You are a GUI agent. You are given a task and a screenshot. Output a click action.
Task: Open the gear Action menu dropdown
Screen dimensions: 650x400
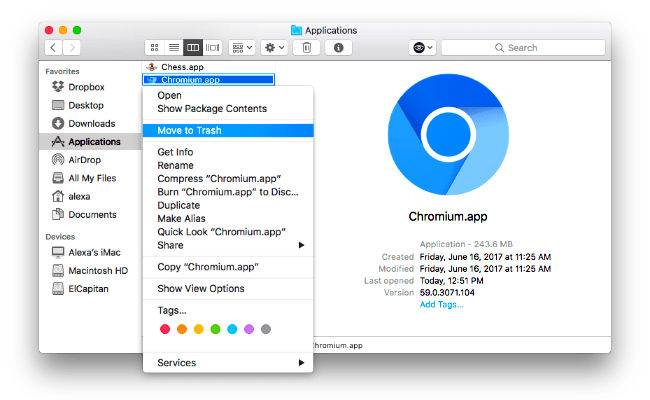274,47
